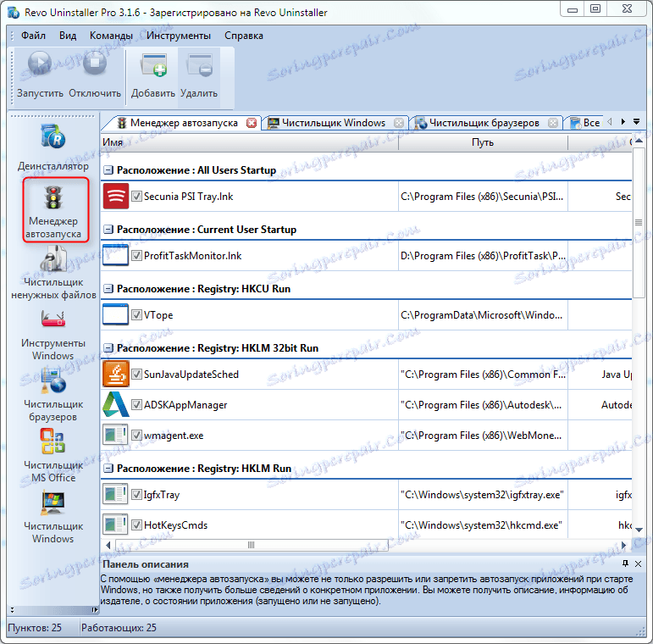Close the Чистильщик браузеров tab

(x=552, y=123)
